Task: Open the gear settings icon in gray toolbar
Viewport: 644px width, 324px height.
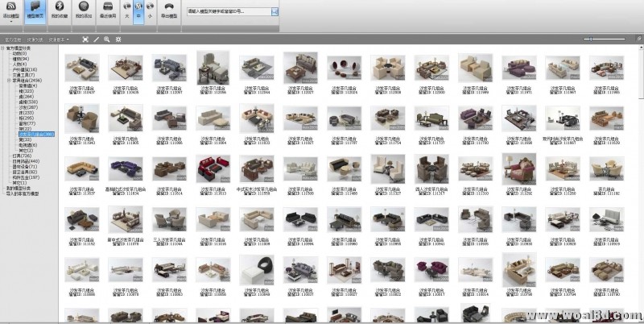Action: tap(118, 39)
